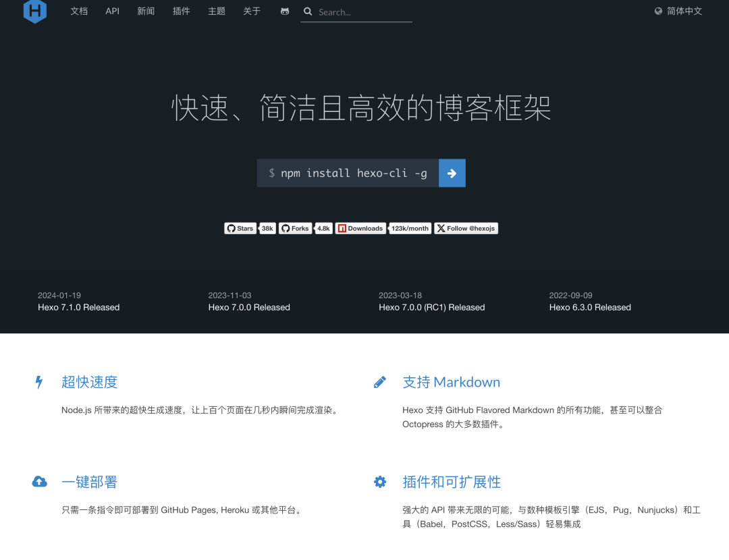Open the 简体中文 language selector
The height and width of the screenshot is (560, 729).
click(684, 11)
